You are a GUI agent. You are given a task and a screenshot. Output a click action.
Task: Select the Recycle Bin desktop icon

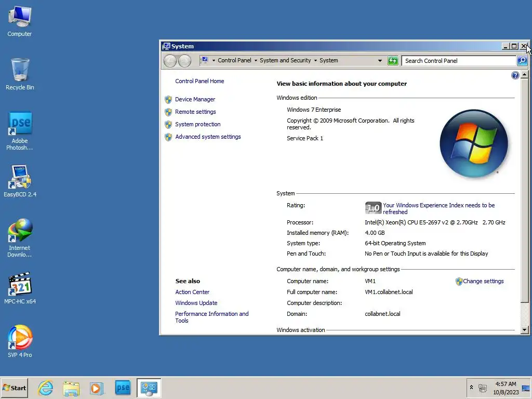20,74
